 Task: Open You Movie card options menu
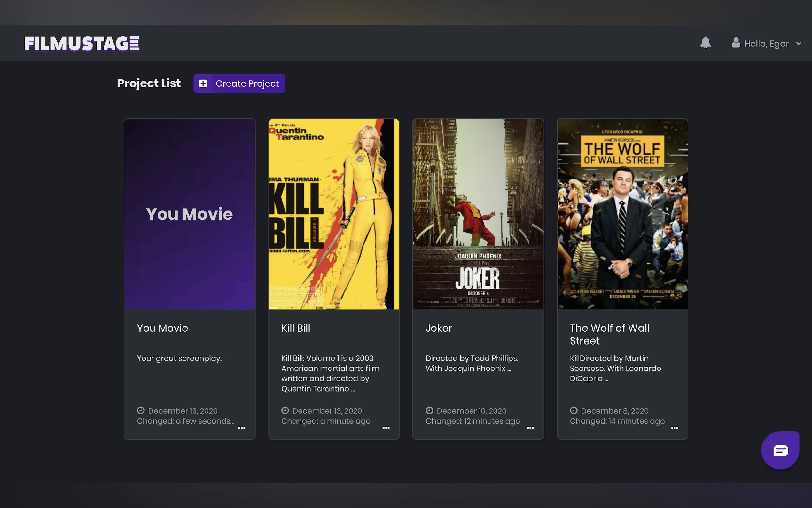tap(242, 428)
